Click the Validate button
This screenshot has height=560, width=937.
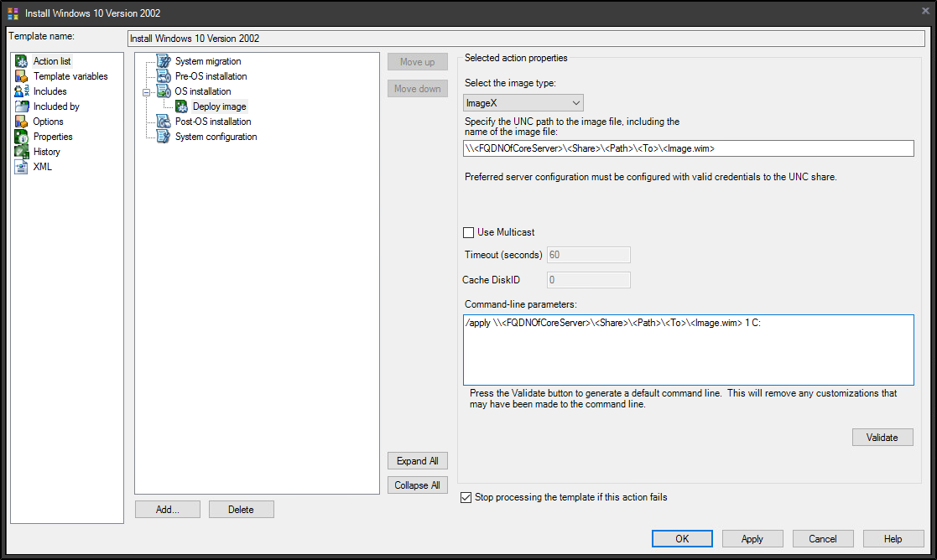coord(882,437)
